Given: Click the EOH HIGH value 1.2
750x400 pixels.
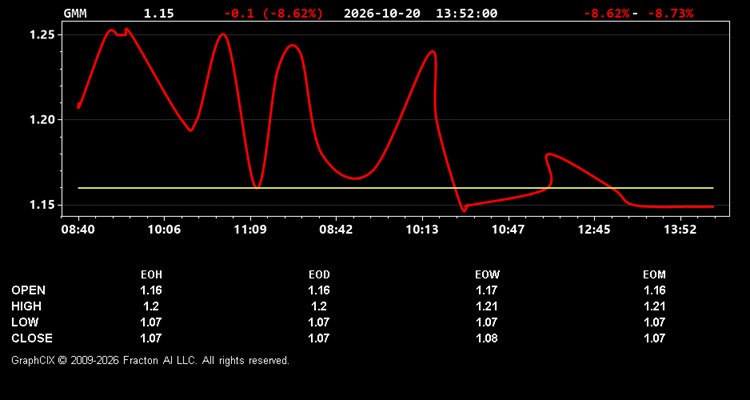Looking at the screenshot, I should point(151,306).
